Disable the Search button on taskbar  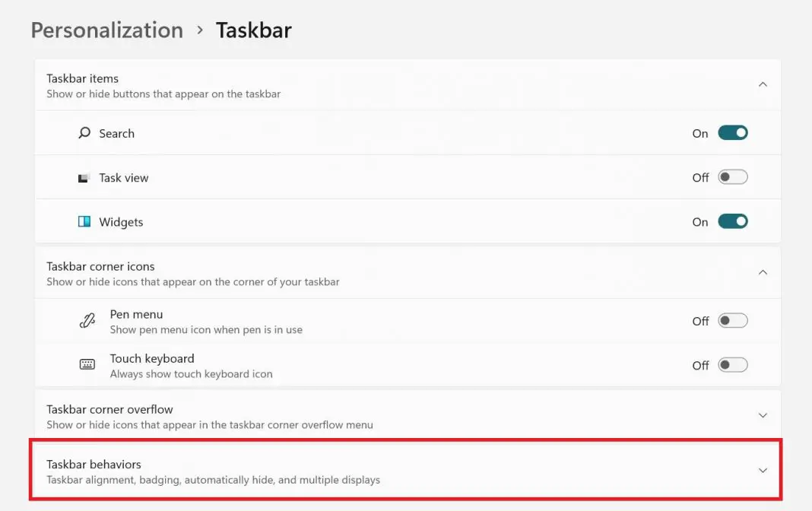[x=732, y=132]
